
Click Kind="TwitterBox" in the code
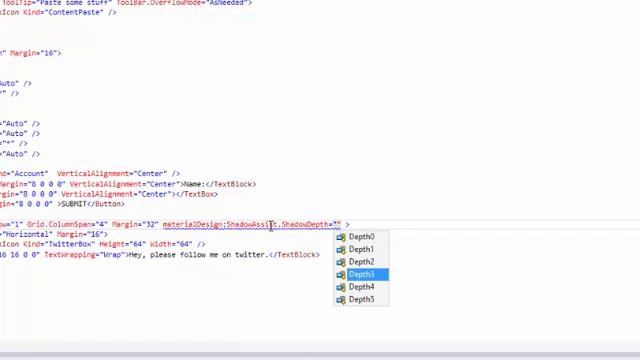point(59,244)
